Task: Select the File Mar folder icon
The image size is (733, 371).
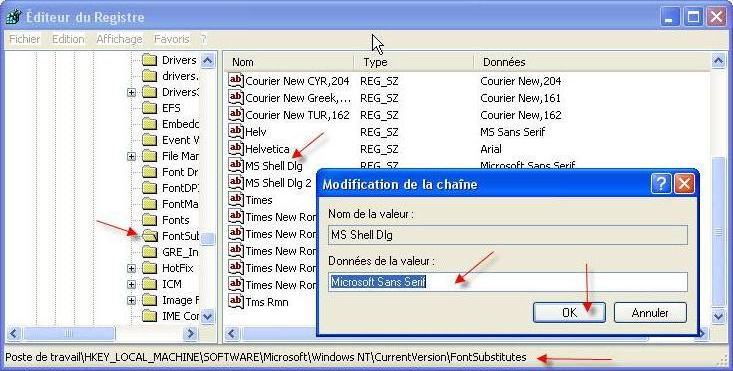Action: click(149, 156)
